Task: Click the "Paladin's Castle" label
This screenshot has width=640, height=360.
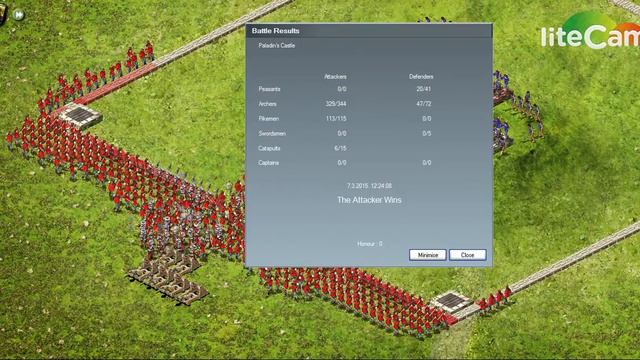Action: pyautogui.click(x=276, y=45)
